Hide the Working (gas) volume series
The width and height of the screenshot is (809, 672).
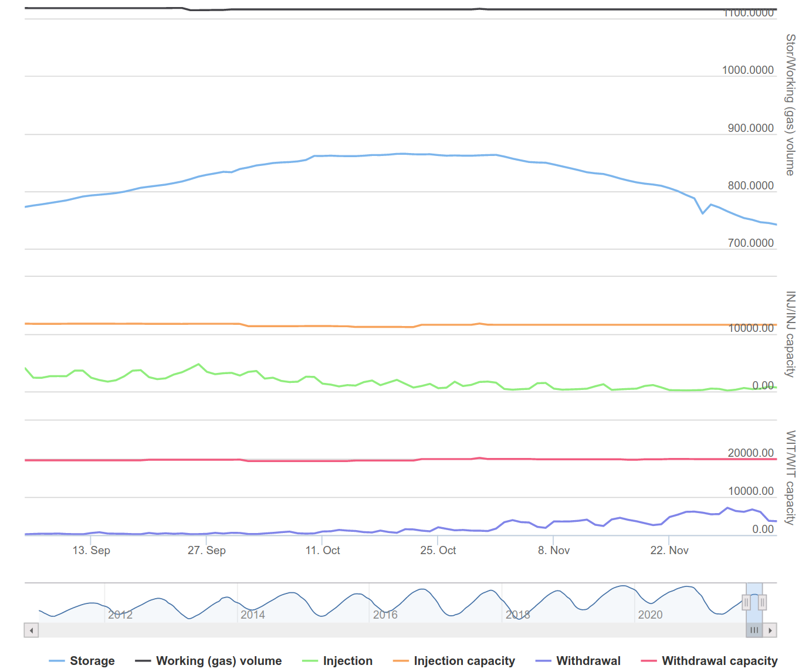tap(218, 661)
